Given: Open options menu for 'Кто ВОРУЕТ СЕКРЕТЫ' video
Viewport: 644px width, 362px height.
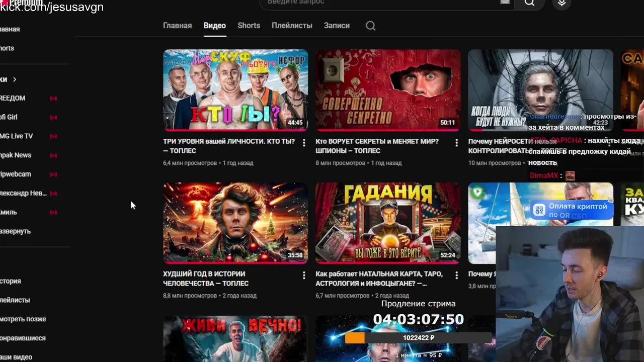Looking at the screenshot, I should coord(457,143).
